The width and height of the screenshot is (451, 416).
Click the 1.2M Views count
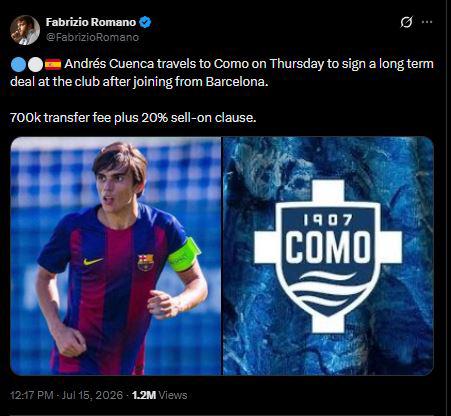[159, 395]
